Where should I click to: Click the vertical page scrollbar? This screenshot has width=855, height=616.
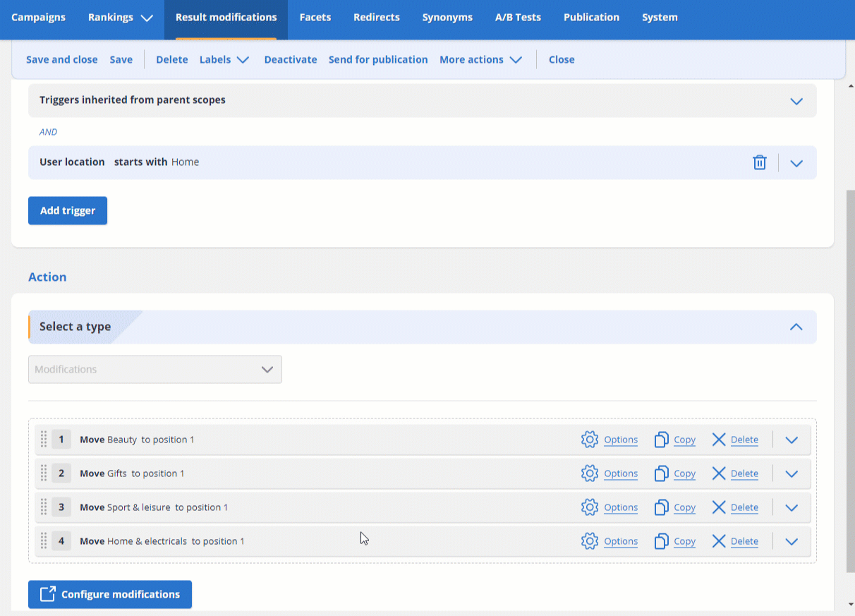(850, 381)
